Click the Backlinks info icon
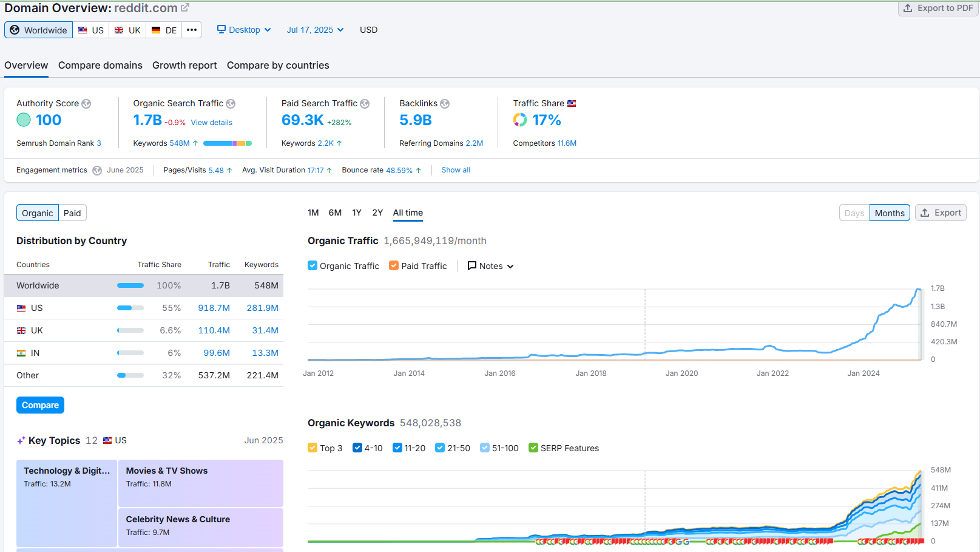 pos(445,104)
